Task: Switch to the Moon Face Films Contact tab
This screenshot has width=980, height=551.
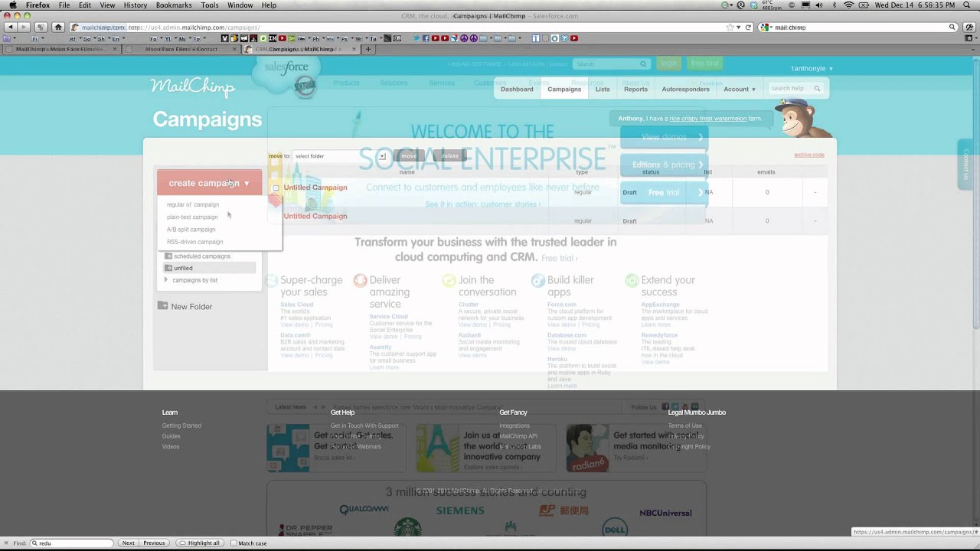Action: pyautogui.click(x=181, y=49)
